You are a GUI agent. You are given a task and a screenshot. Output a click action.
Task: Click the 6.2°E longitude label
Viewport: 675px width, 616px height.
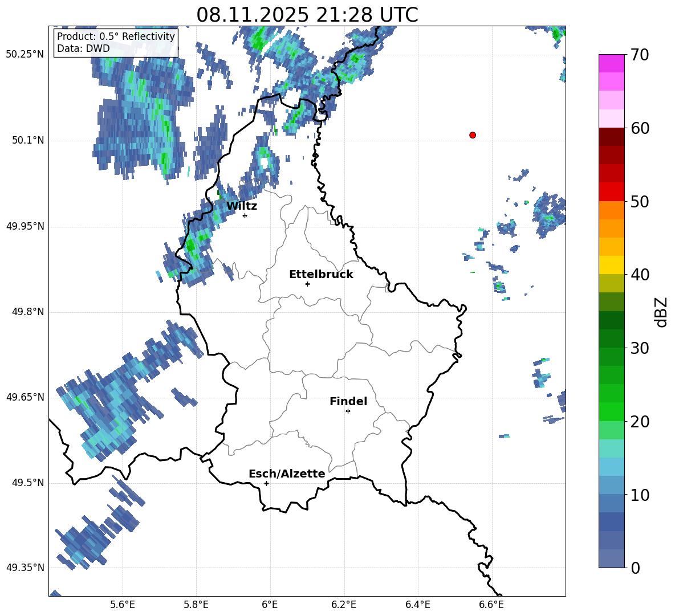pos(344,605)
